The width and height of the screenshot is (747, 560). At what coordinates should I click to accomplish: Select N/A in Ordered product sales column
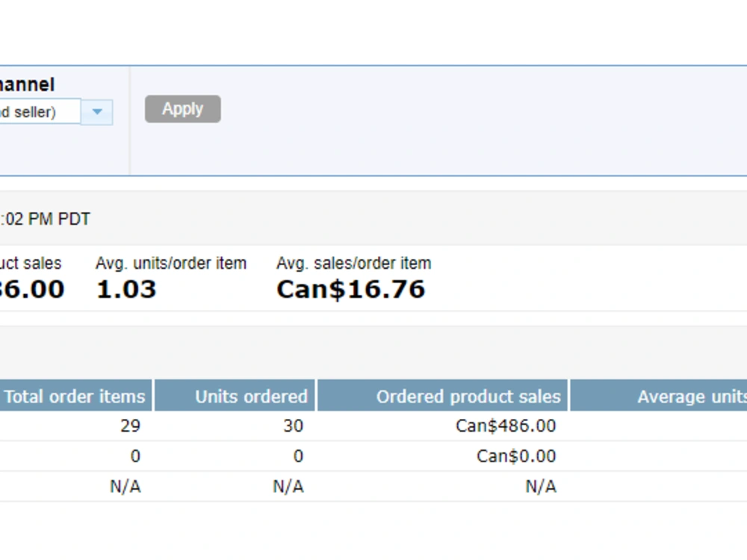pyautogui.click(x=541, y=487)
